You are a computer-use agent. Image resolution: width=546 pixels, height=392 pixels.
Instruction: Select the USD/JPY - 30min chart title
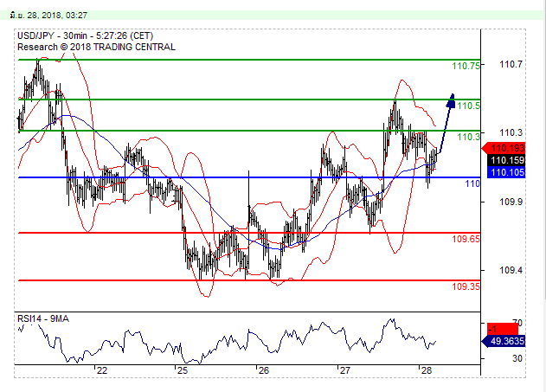point(86,35)
